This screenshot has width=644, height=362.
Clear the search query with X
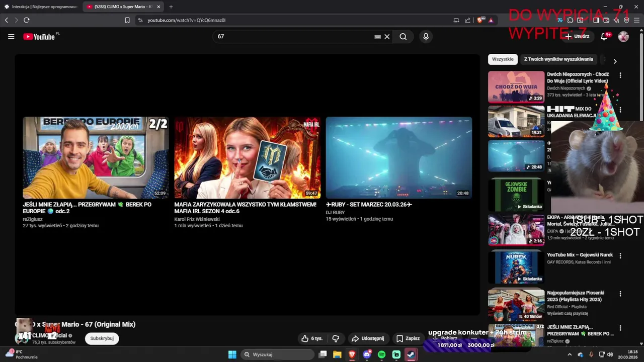pyautogui.click(x=387, y=37)
